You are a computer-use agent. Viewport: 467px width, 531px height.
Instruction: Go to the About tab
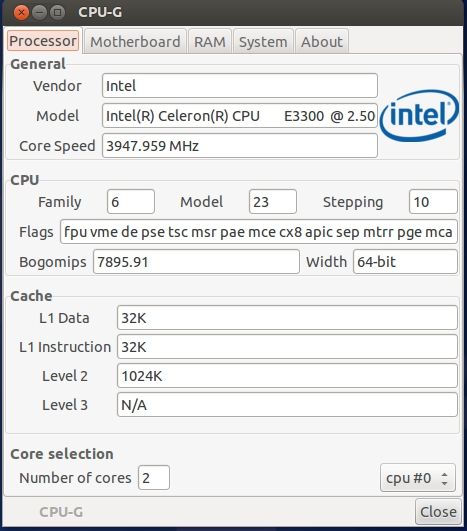tap(322, 42)
